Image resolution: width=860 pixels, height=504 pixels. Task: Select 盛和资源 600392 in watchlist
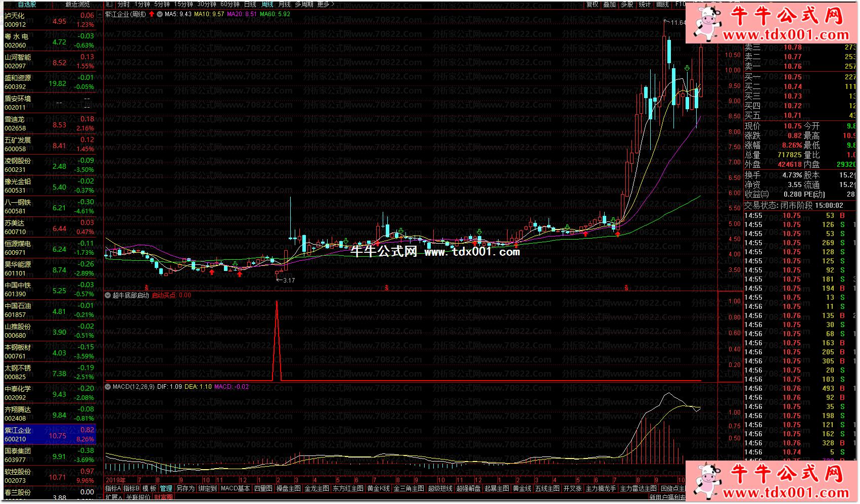[49, 82]
